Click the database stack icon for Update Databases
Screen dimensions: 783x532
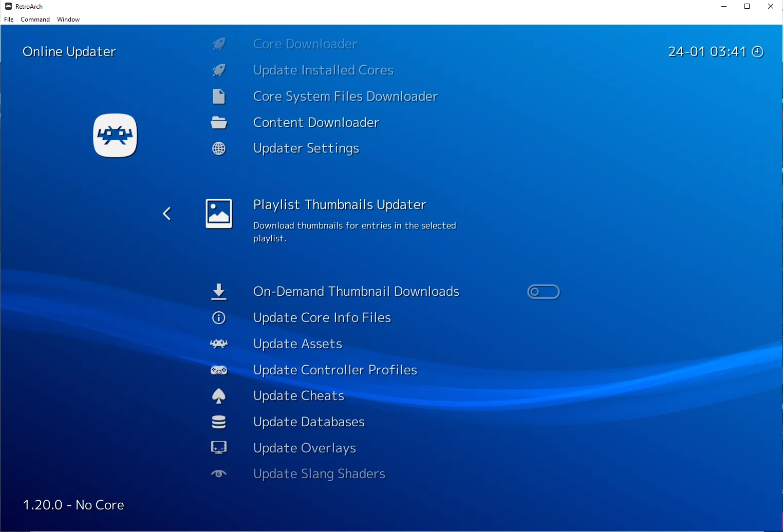tap(219, 422)
